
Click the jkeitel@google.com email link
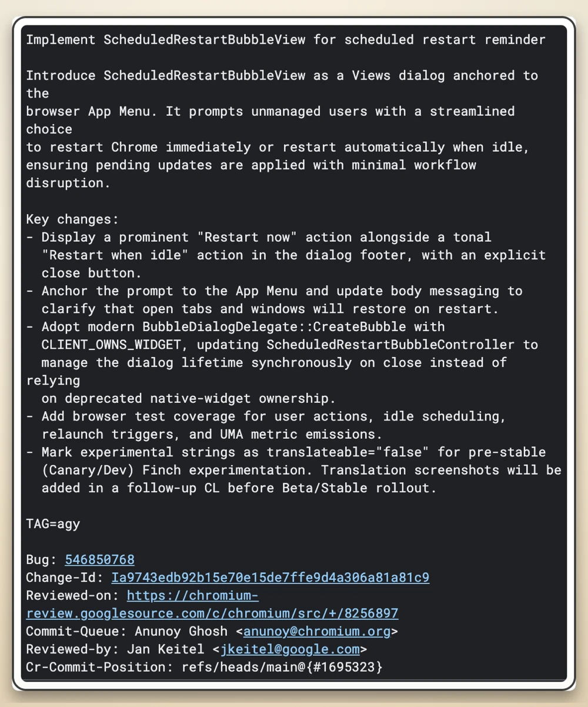[290, 649]
